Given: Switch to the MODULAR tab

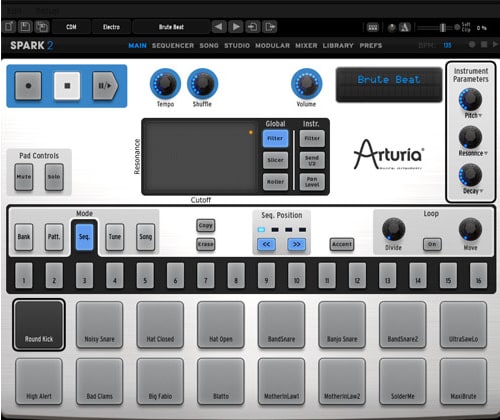Looking at the screenshot, I should point(272,45).
